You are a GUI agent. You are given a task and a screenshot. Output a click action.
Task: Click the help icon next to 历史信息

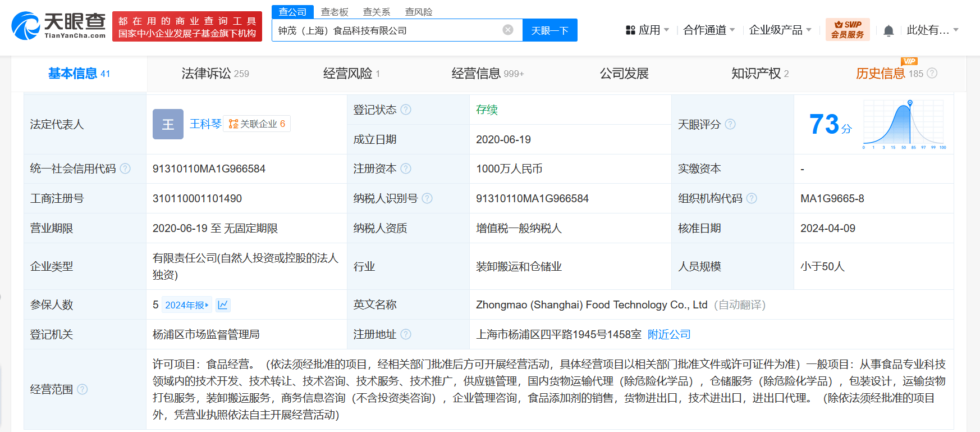(932, 73)
